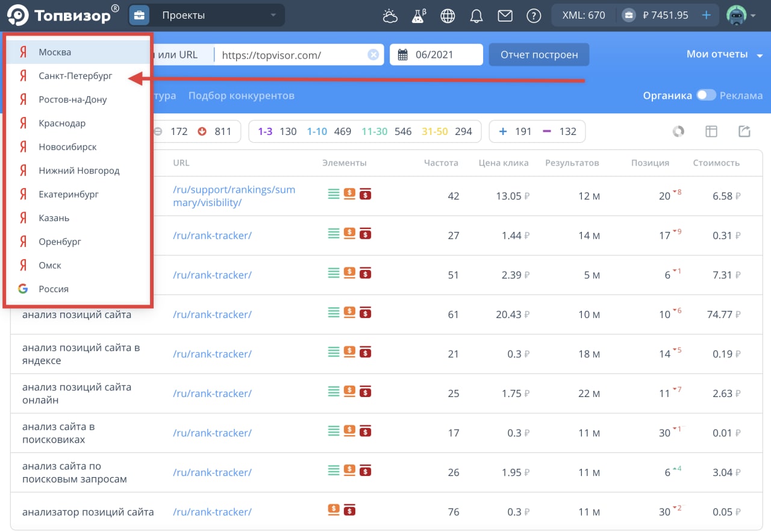Choose Ростов-на-Дону region
Viewport: 771px width, 532px height.
pyautogui.click(x=78, y=99)
